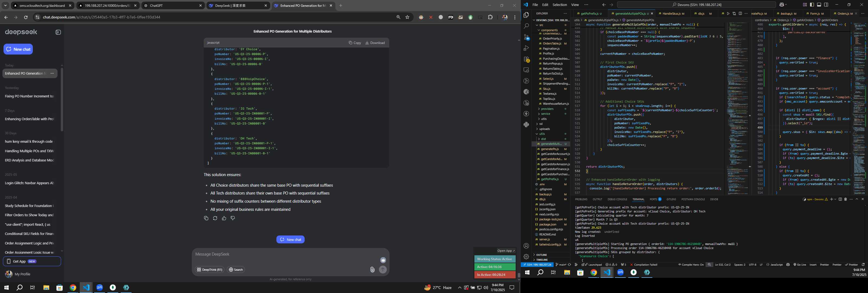Click New chat button in DeepSeek sidebar
The height and width of the screenshot is (293, 868).
(18, 49)
